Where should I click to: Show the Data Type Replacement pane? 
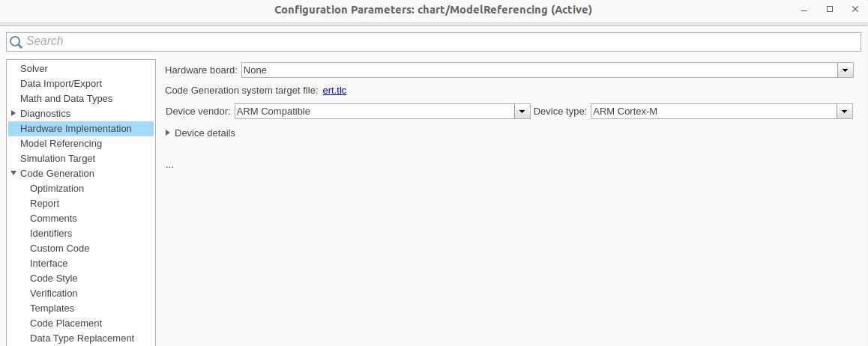(82, 338)
